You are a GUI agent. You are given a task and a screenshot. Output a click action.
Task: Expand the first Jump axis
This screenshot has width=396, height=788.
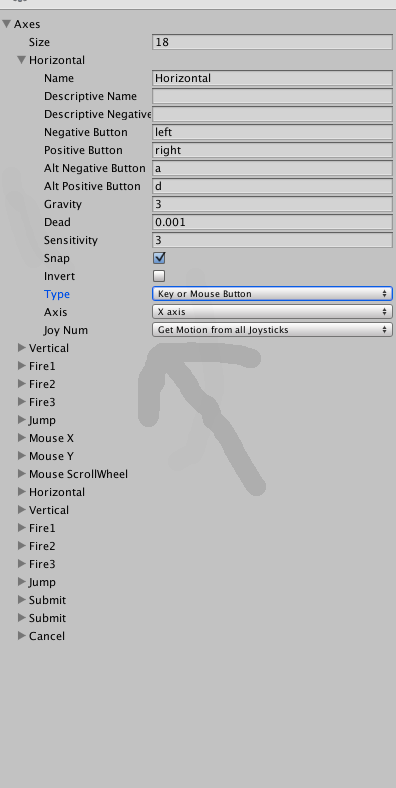(x=22, y=420)
